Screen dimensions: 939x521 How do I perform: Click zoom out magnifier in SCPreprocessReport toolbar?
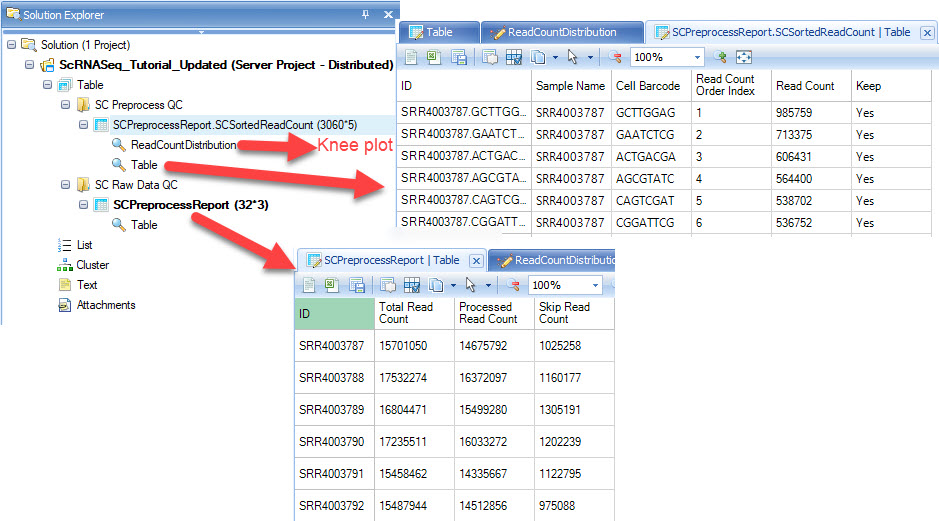point(513,285)
